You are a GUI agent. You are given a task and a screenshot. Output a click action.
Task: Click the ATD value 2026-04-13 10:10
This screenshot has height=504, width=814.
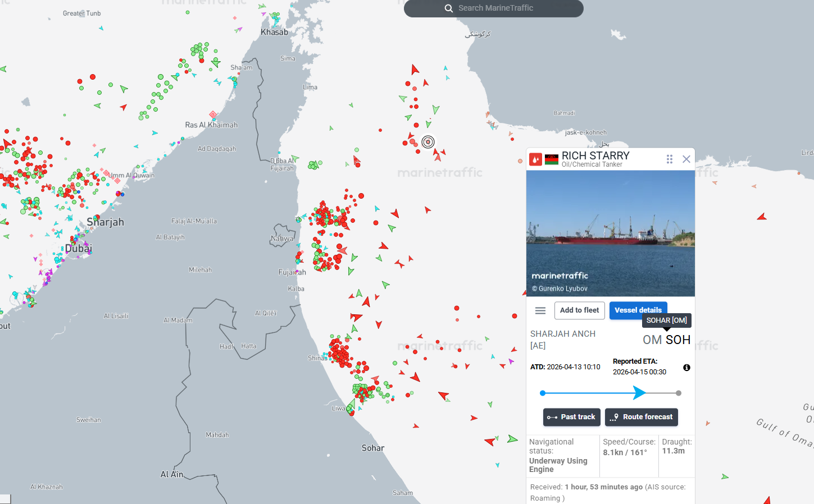574,367
